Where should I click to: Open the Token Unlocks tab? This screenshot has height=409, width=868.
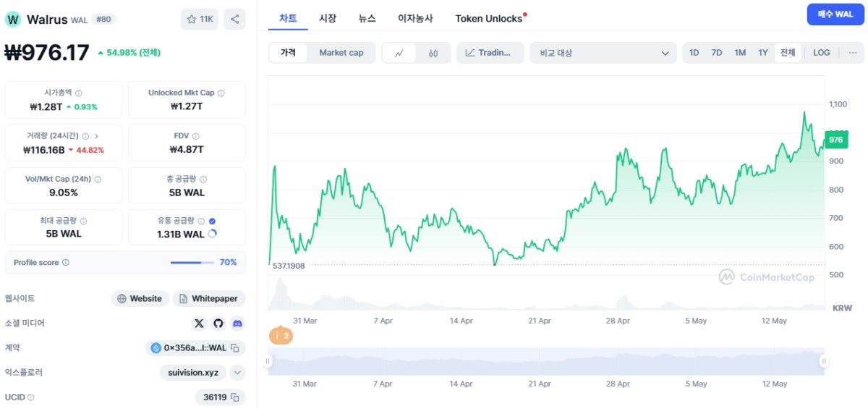(489, 18)
